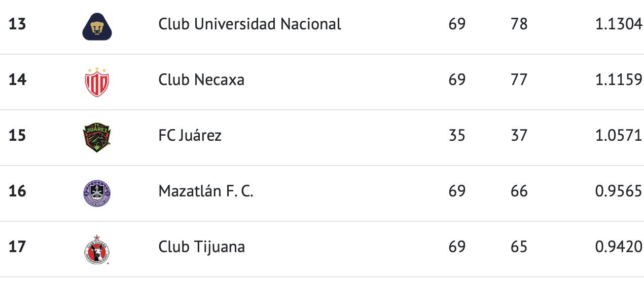Select the FC Juárez green logo
The height and width of the screenshot is (283, 644).
[x=97, y=136]
